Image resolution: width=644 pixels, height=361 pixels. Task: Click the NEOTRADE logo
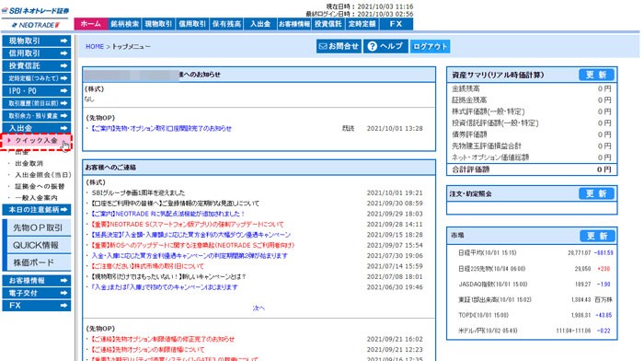tap(36, 25)
